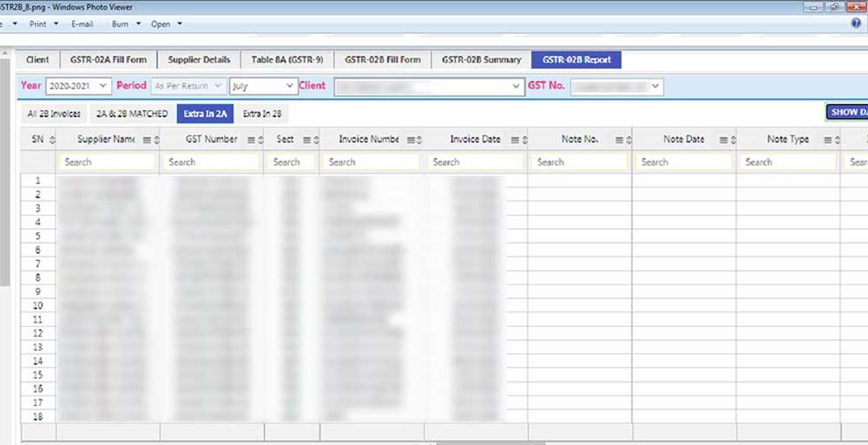This screenshot has width=868, height=445.
Task: Expand the Client dropdown
Action: click(x=514, y=86)
